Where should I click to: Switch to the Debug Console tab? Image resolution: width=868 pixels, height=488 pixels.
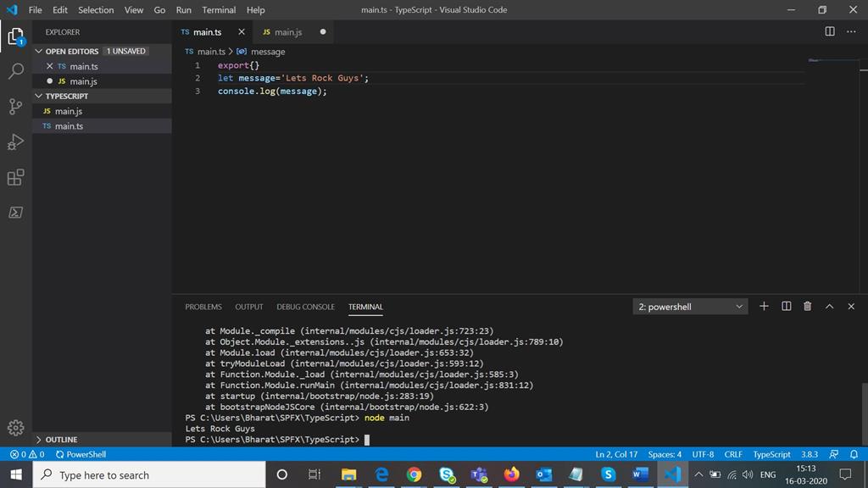(305, 307)
